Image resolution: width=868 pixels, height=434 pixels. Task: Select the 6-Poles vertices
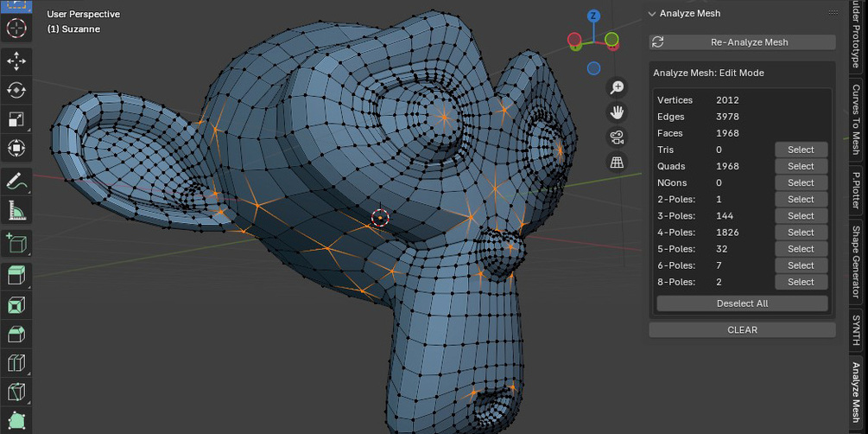point(801,265)
